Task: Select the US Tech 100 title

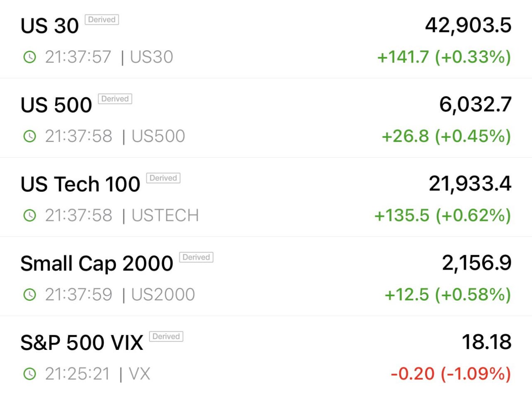Action: click(80, 184)
